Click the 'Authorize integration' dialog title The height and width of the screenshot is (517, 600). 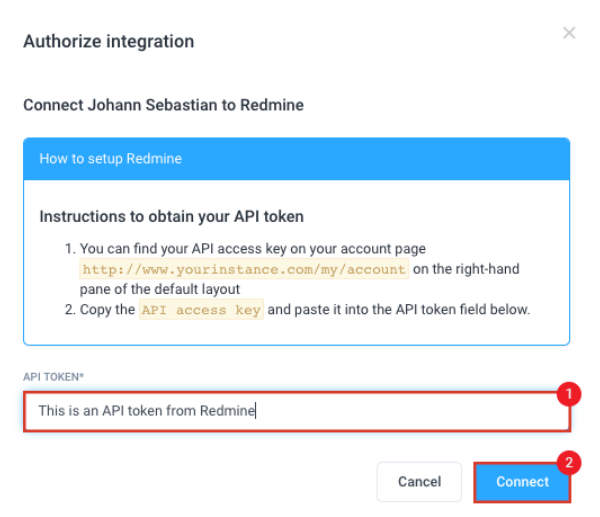pos(108,42)
